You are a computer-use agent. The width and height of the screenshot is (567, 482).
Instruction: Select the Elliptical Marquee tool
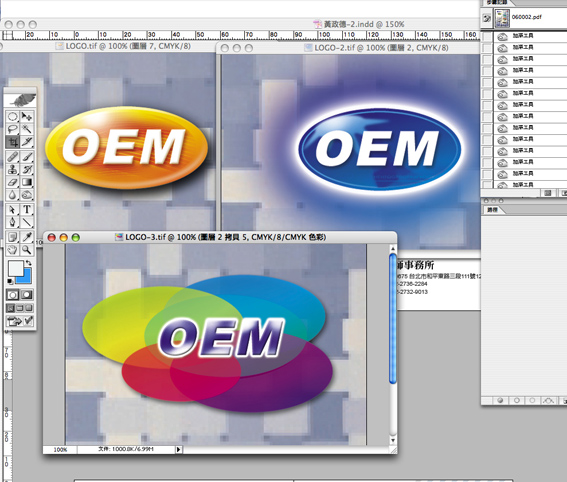(13, 116)
